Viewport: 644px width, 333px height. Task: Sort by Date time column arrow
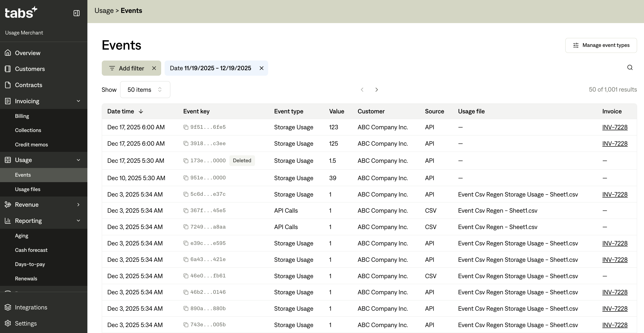pyautogui.click(x=141, y=111)
